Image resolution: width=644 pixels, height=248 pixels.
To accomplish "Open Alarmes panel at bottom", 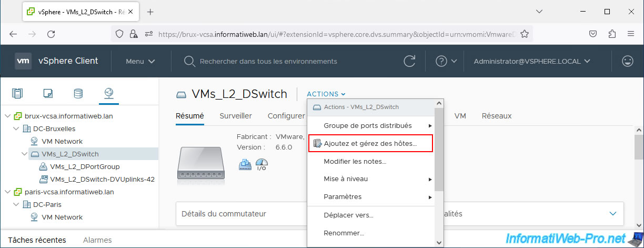I will point(97,240).
